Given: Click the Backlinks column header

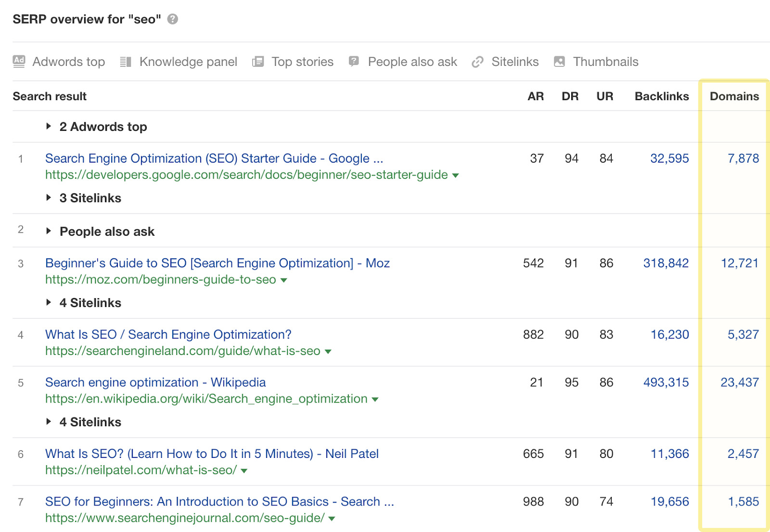Looking at the screenshot, I should pos(661,96).
